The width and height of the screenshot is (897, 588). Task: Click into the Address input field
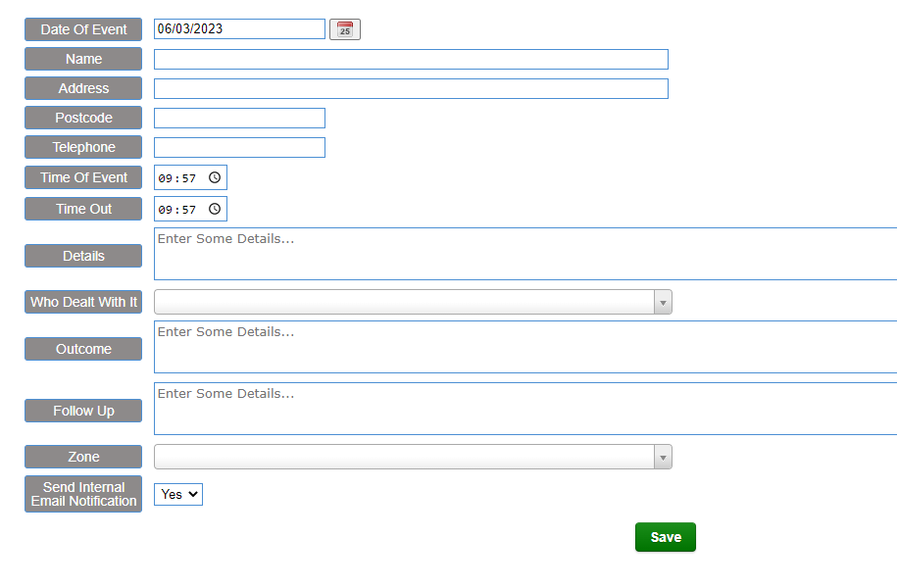(x=411, y=89)
